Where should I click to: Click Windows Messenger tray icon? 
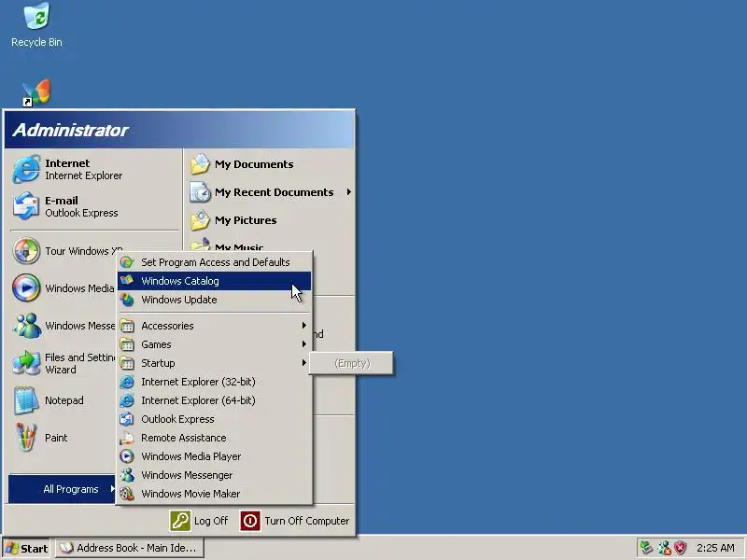[x=664, y=548]
